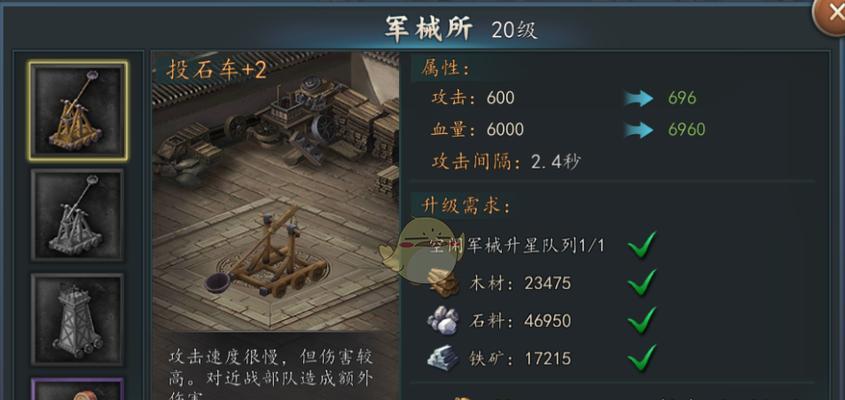Click the green check next to iron 17215
The width and height of the screenshot is (845, 400).
pos(642,358)
